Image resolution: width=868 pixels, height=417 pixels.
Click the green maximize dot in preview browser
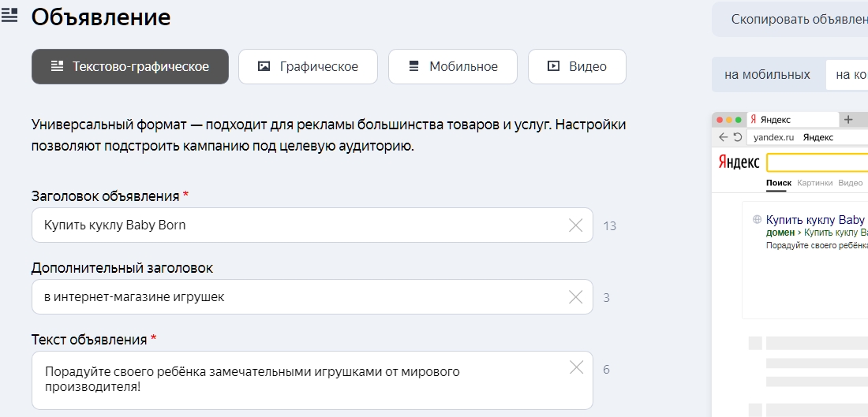coord(738,120)
